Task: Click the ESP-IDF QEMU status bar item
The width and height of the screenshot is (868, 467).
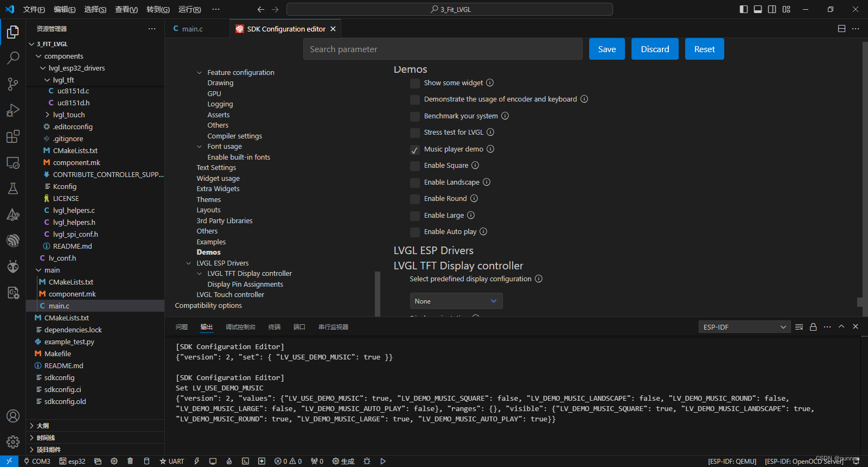Action: (x=732, y=461)
